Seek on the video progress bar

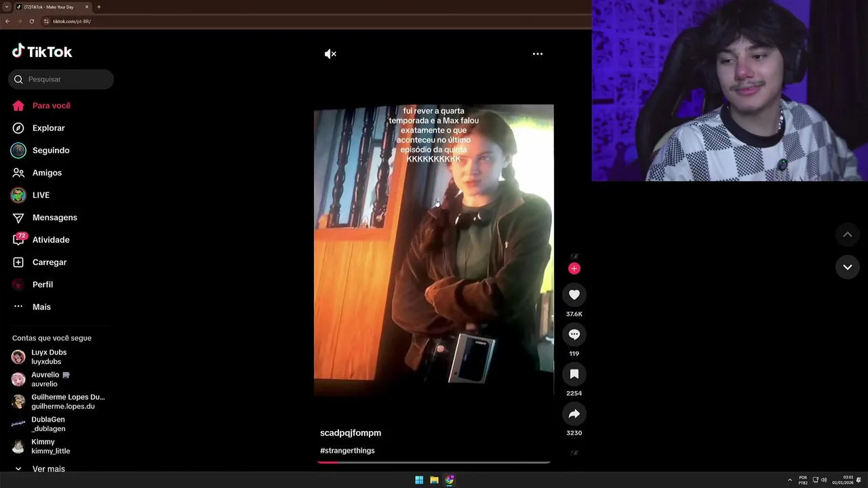tap(434, 462)
